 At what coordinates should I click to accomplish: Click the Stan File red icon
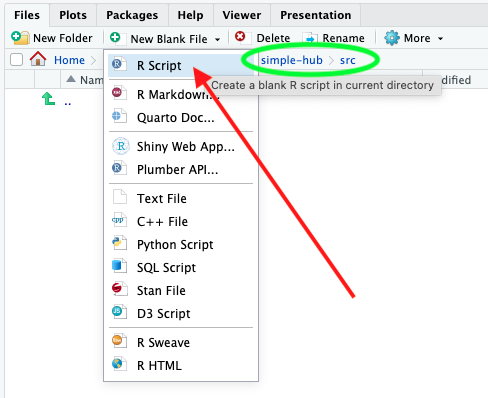tap(119, 289)
